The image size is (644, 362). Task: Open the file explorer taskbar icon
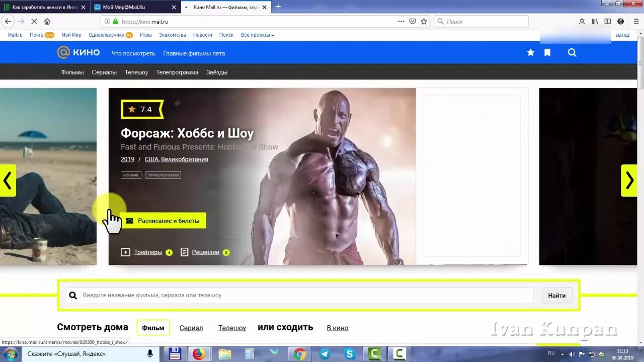224,354
